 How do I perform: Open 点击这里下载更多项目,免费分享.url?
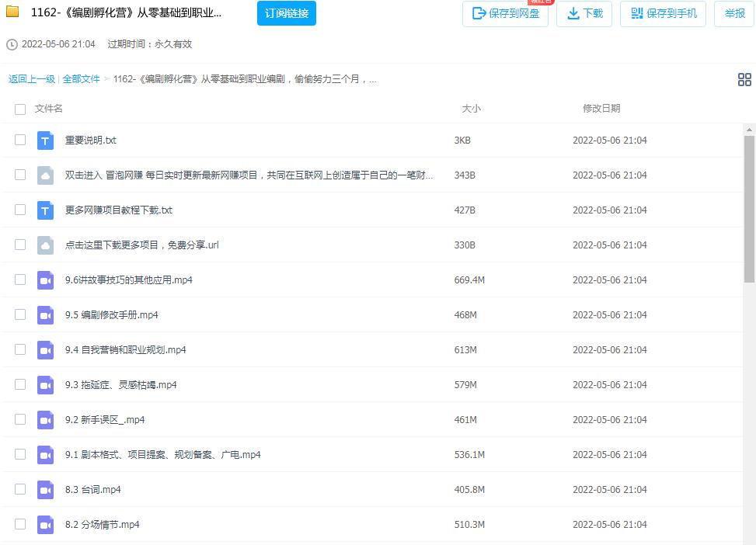tap(141, 245)
